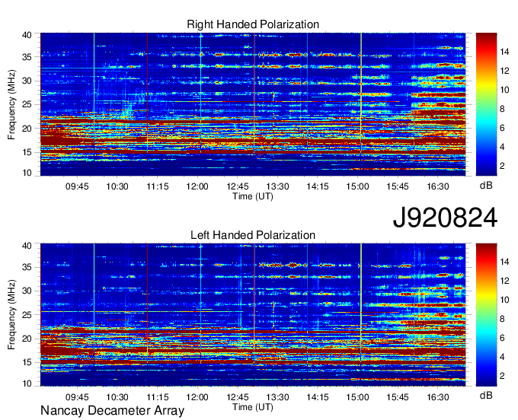Click the 35 MHz tick on Left Handed plot
Viewport: 518px width, 420px height.
[27, 267]
